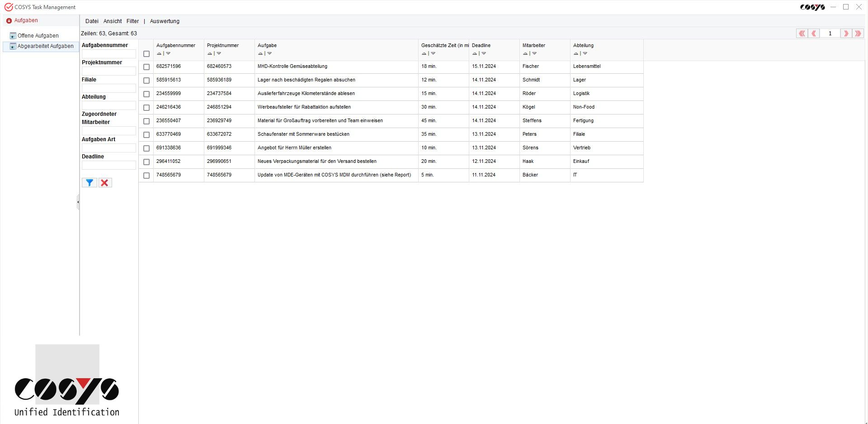
Task: Focus the Aufgabennummer filter field
Action: point(108,54)
